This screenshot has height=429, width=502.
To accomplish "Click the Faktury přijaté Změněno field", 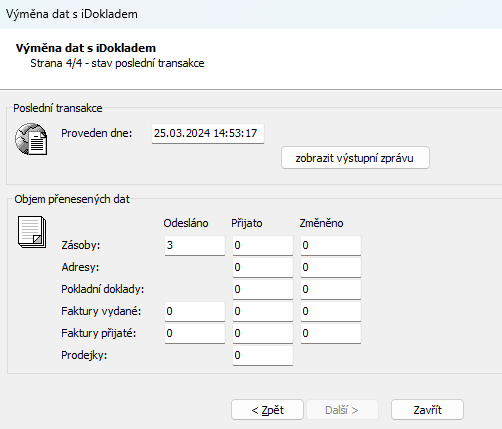I will click(x=331, y=334).
